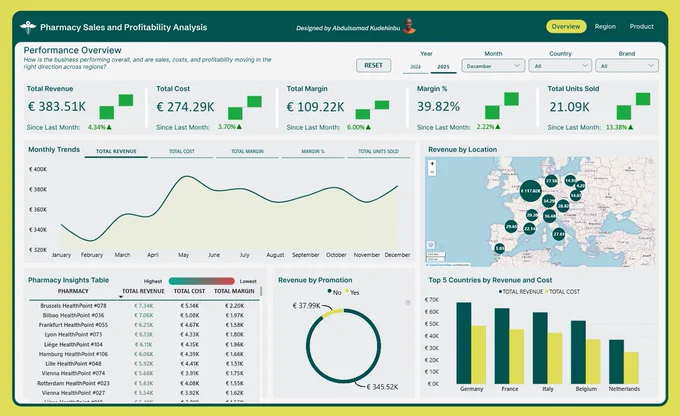This screenshot has height=416, width=680.
Task: Open the Month dropdown showing December
Action: [x=493, y=66]
